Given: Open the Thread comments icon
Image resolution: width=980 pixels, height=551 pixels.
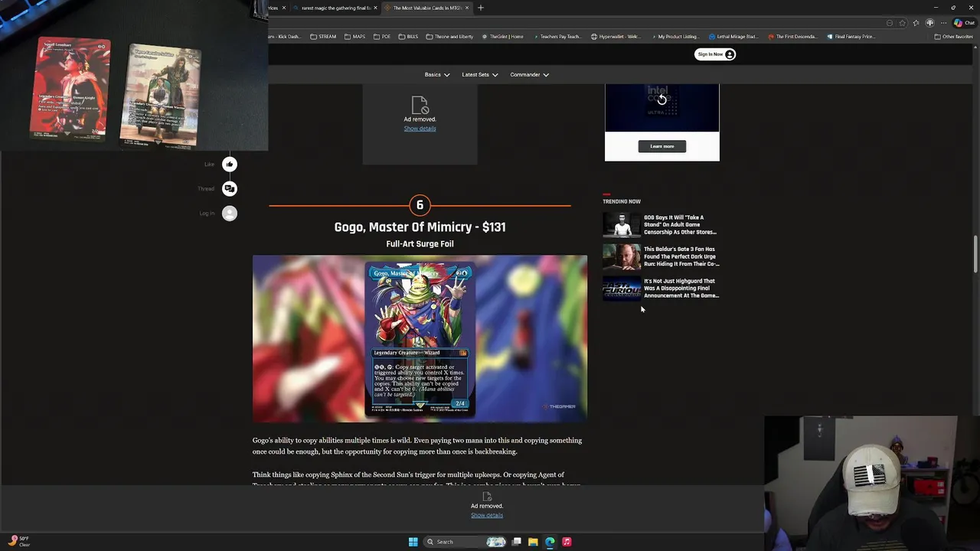Looking at the screenshot, I should (229, 188).
